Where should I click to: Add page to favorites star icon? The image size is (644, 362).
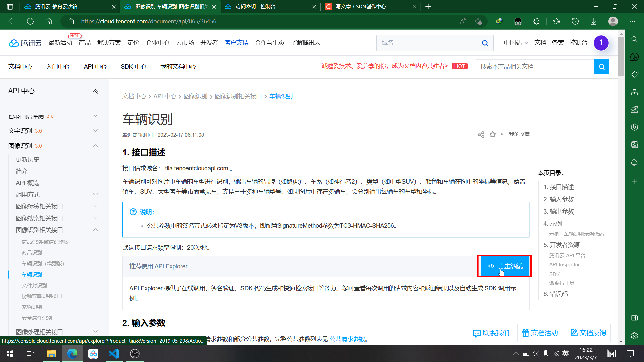coord(478,21)
